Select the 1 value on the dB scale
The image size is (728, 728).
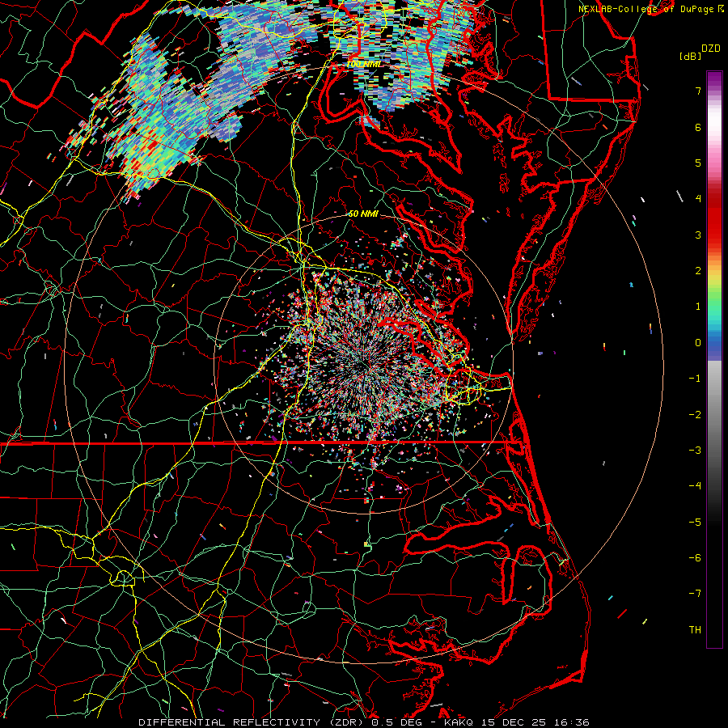(698, 307)
